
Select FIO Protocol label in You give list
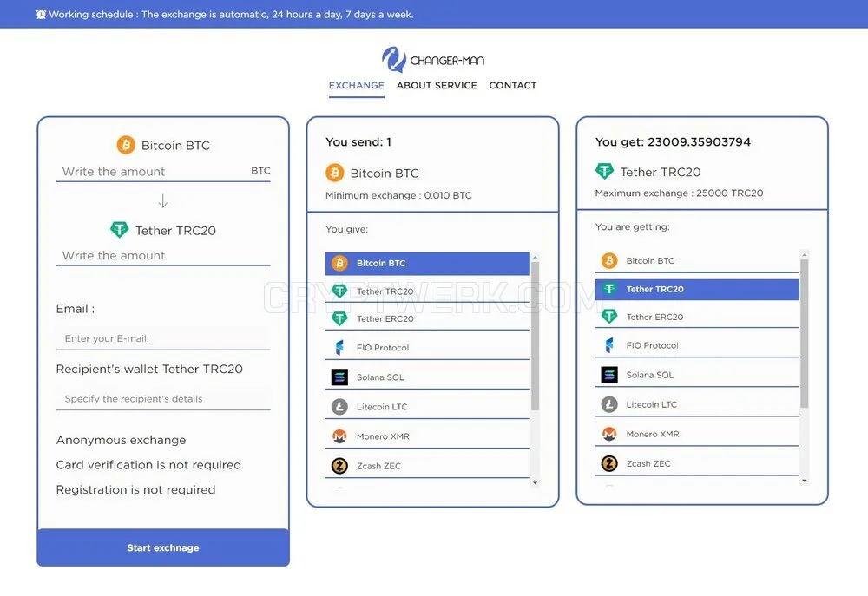[383, 348]
